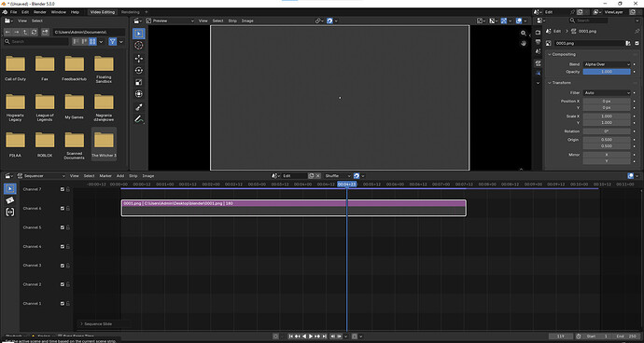Image resolution: width=644 pixels, height=343 pixels.
Task: Click the Blender logo menu icon
Action: [5, 12]
